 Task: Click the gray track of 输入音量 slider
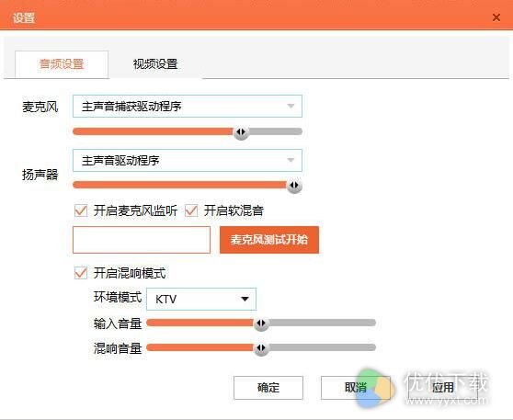point(323,324)
